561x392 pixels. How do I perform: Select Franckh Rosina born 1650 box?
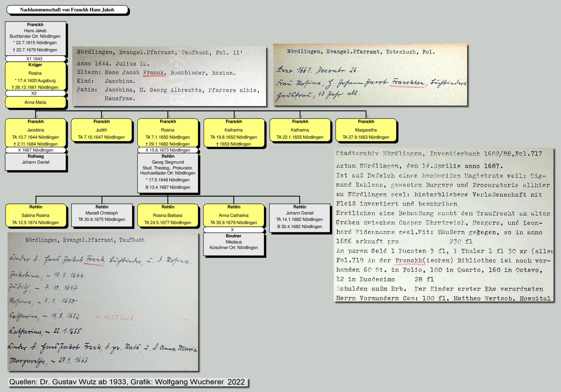pos(168,133)
